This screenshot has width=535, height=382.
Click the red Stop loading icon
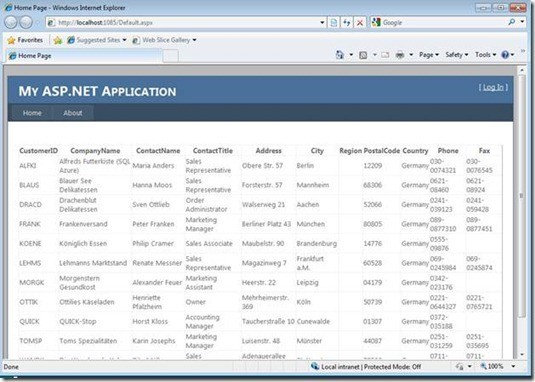[360, 23]
